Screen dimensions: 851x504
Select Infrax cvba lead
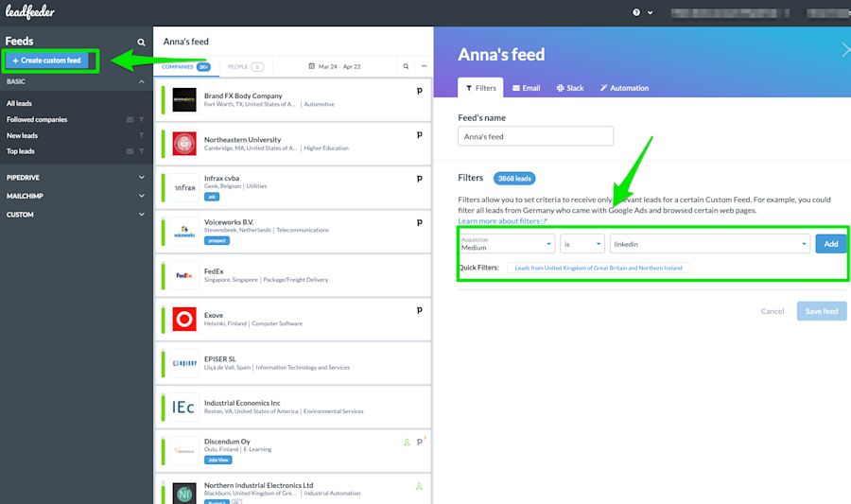[293, 188]
